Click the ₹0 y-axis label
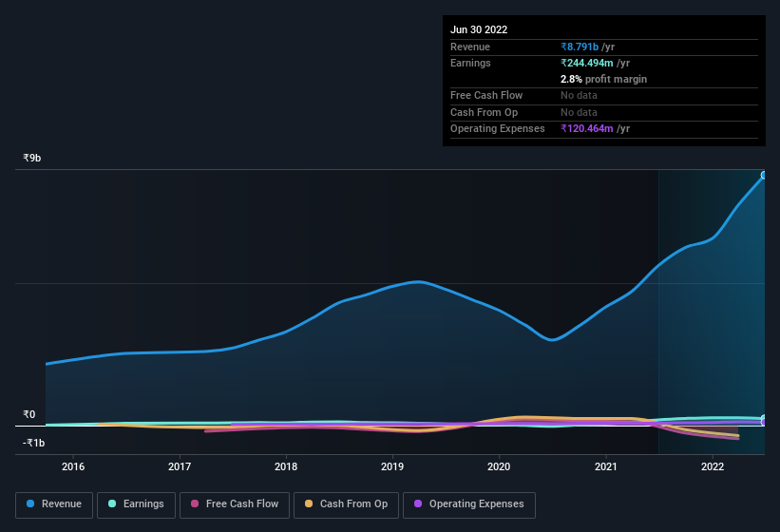The width and height of the screenshot is (780, 532). pos(29,414)
